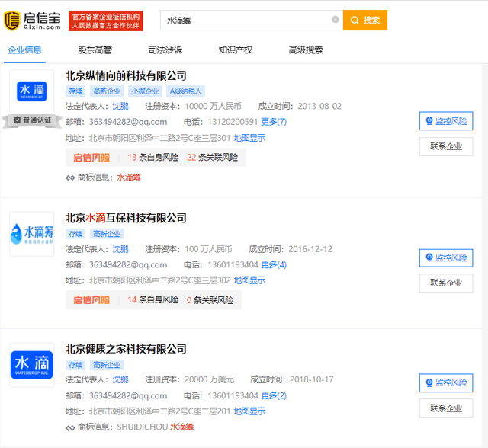This screenshot has width=488, height=448.
Task: Click 联系企业 for 北京水滴互保科技
Action: [x=446, y=283]
